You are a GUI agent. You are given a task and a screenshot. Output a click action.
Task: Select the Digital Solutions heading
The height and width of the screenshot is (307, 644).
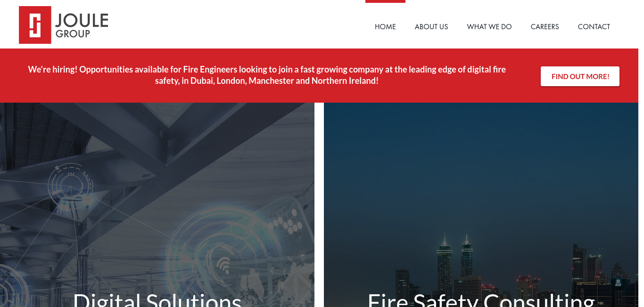[x=157, y=299]
